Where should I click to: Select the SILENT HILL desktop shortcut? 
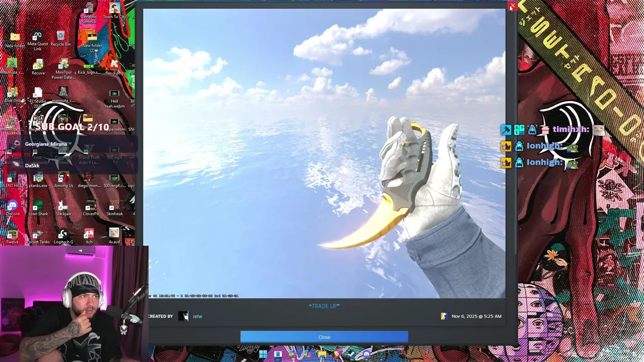pos(13,180)
